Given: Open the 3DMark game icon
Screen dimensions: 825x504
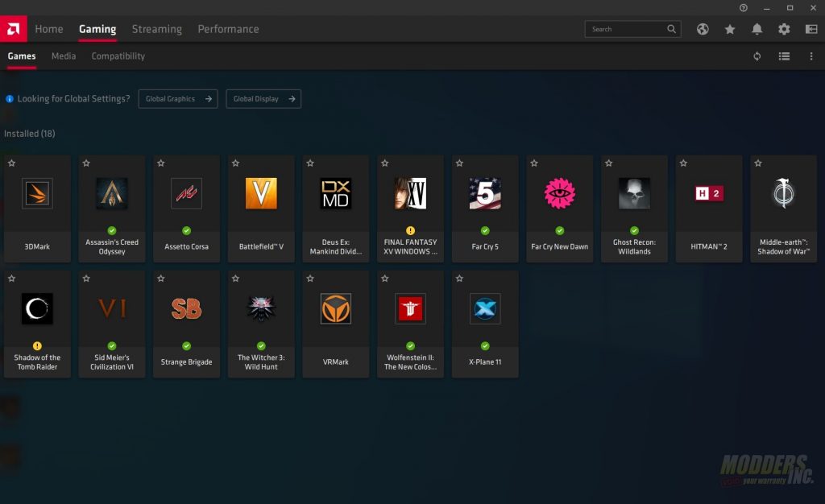Looking at the screenshot, I should [37, 193].
